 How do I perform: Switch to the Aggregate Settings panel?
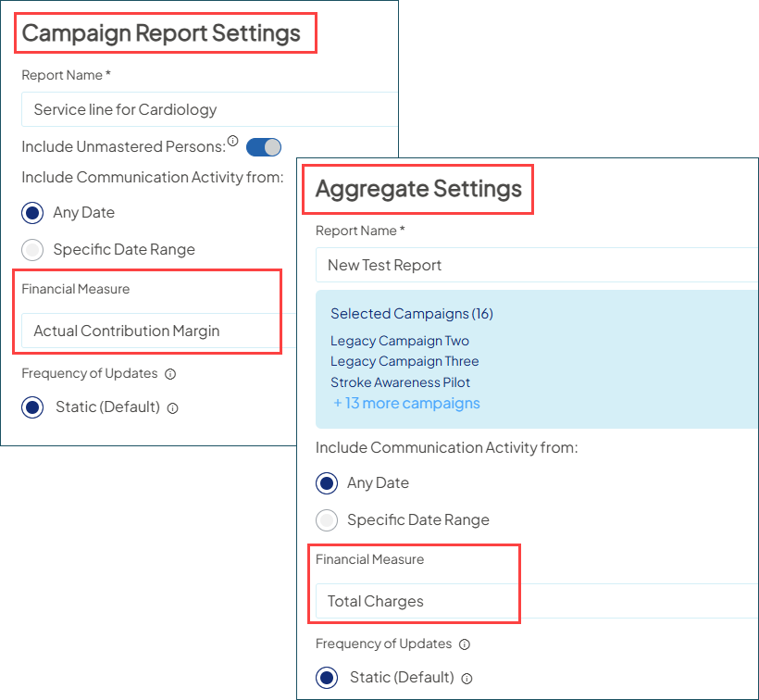(x=417, y=189)
